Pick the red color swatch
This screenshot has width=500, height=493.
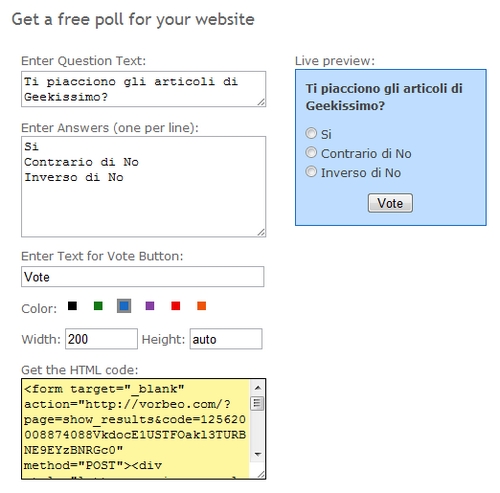coord(176,306)
